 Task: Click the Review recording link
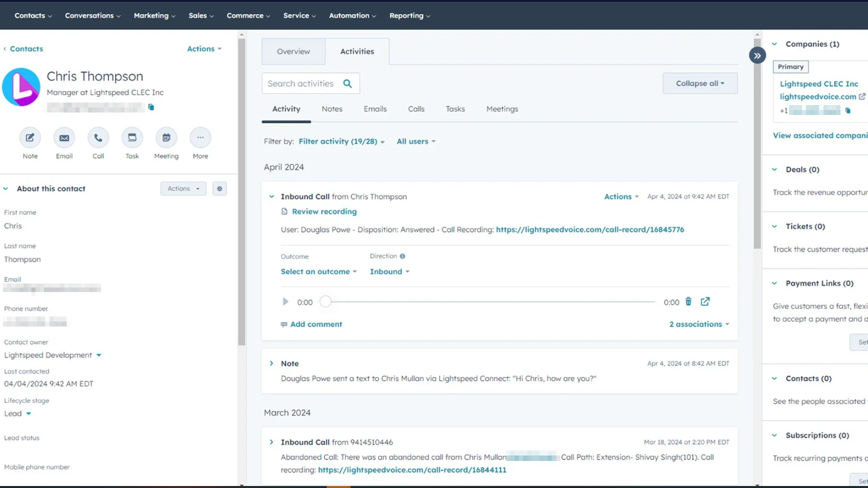324,211
